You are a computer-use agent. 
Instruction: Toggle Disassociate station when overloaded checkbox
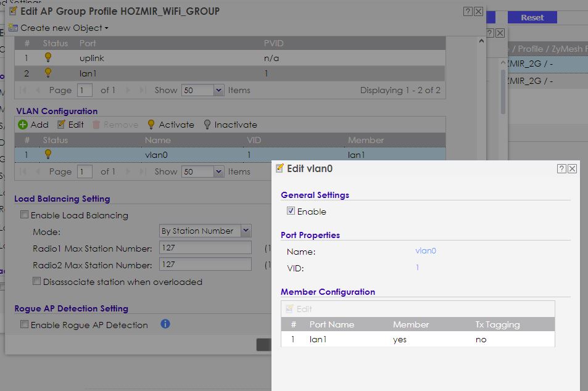click(37, 281)
